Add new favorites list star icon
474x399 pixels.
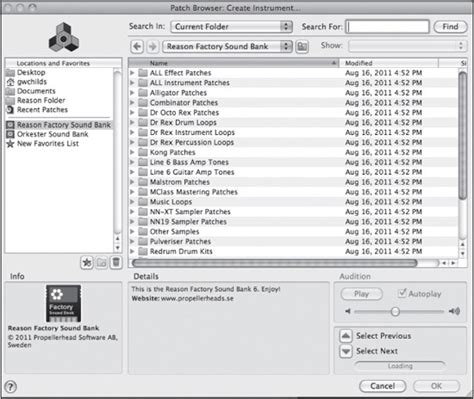tap(87, 263)
